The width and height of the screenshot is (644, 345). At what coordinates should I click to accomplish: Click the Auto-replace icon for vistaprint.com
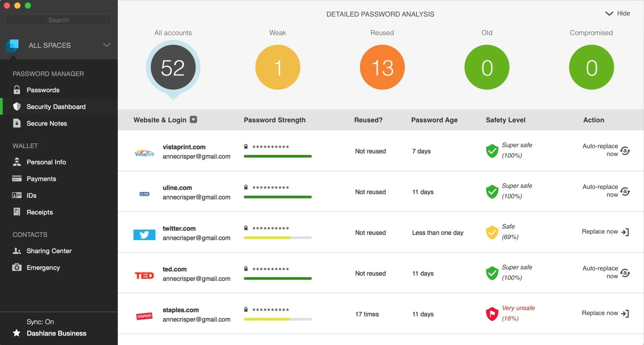[625, 151]
